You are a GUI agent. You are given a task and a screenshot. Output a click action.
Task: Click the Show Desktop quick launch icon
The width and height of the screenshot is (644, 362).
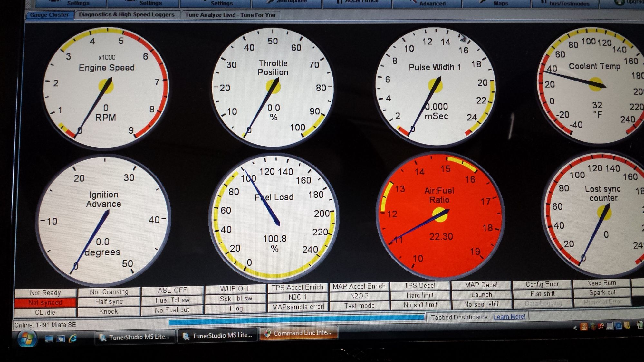click(x=49, y=338)
